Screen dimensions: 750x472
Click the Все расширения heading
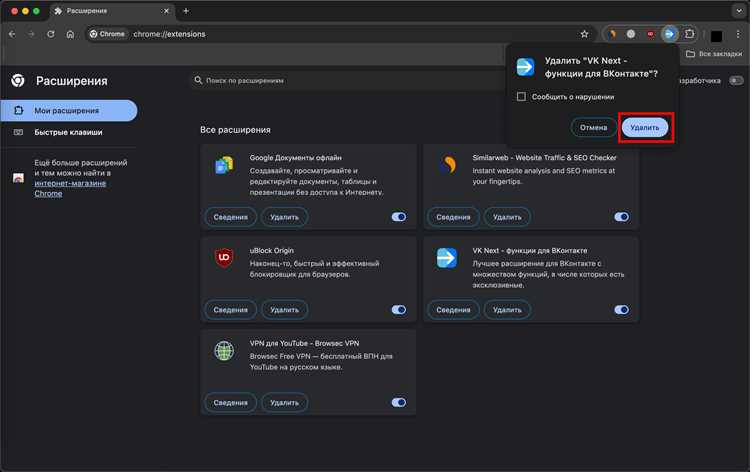pyautogui.click(x=235, y=130)
